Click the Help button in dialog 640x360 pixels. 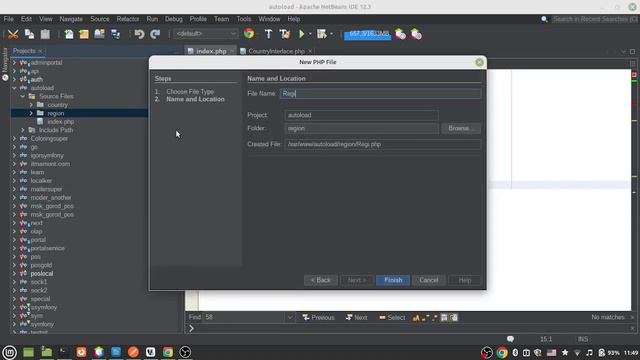(464, 280)
